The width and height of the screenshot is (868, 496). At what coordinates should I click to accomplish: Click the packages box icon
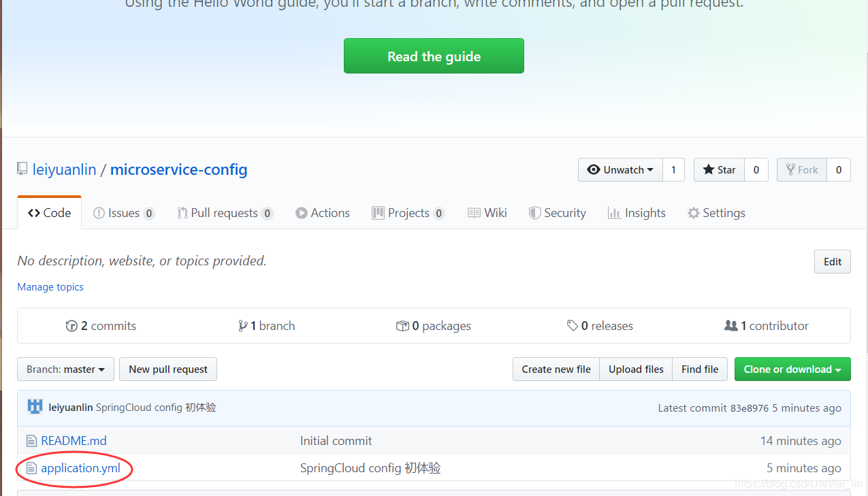click(402, 326)
